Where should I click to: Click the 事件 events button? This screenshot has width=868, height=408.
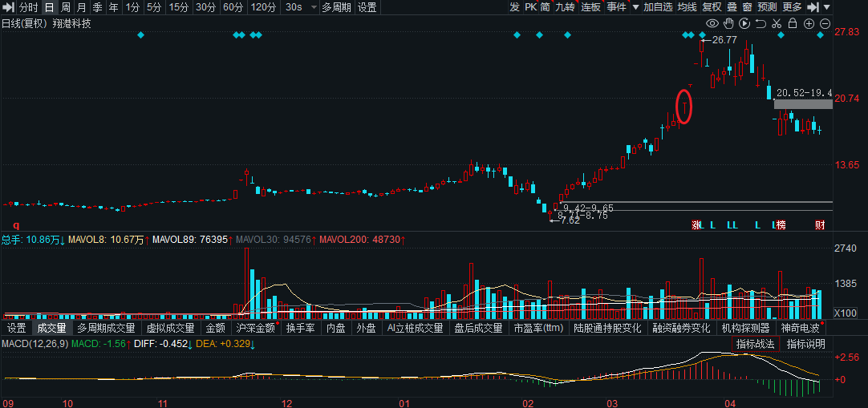click(617, 7)
